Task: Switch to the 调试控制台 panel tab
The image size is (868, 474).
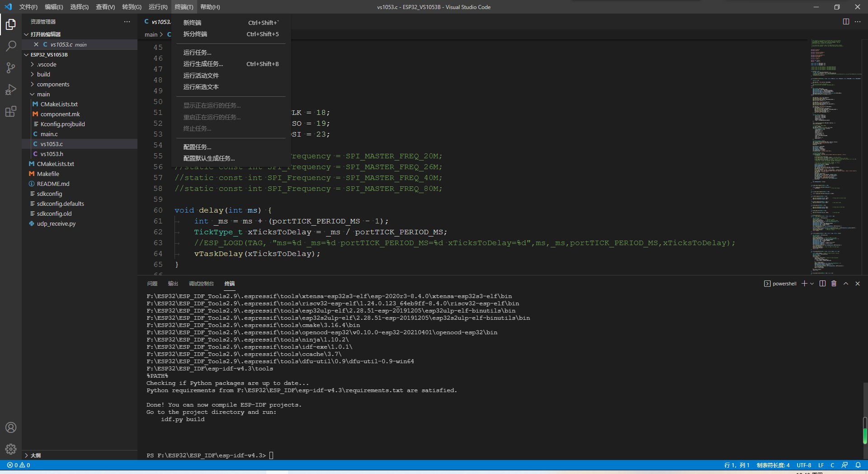Action: coord(201,284)
